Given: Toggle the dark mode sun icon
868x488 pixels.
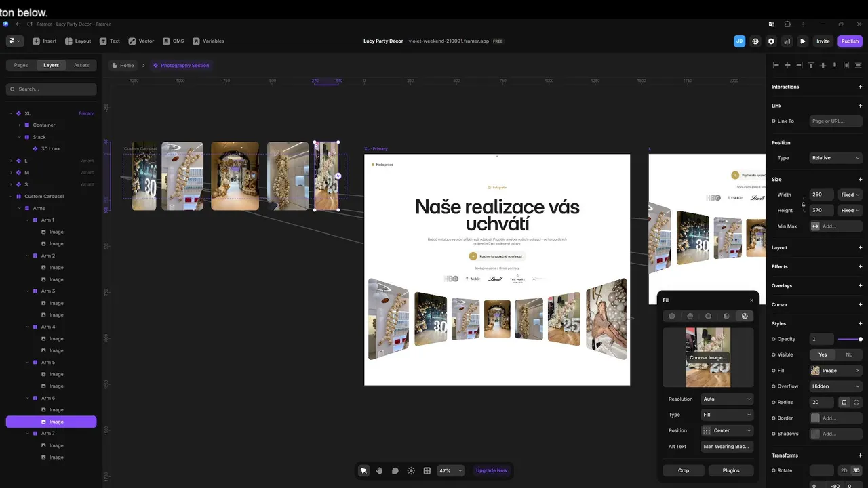Looking at the screenshot, I should (x=411, y=470).
